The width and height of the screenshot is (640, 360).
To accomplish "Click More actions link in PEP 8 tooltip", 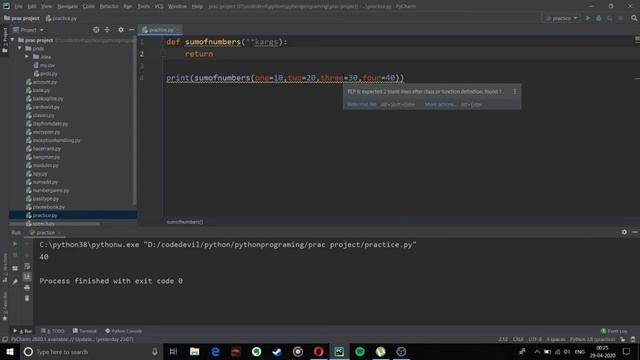I will [440, 104].
